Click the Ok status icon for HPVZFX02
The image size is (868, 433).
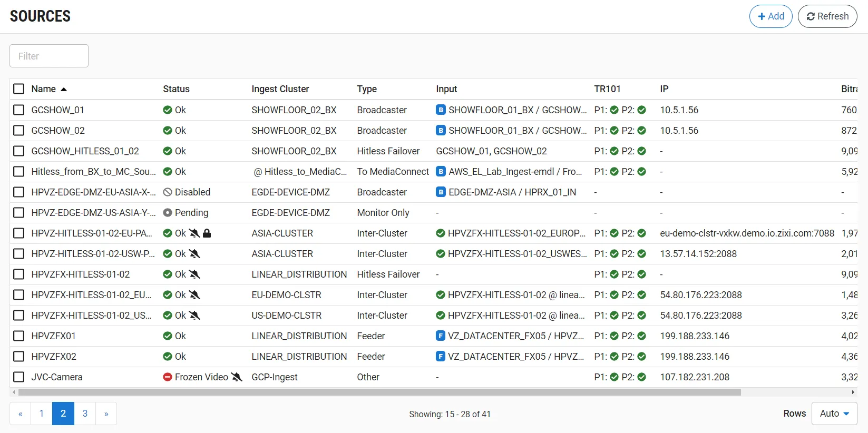[168, 357]
